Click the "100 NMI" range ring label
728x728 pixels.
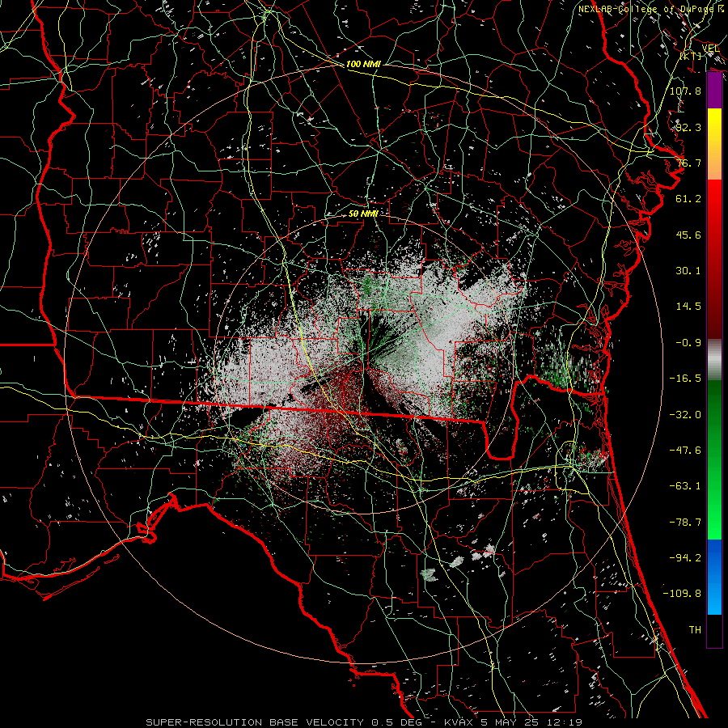363,64
